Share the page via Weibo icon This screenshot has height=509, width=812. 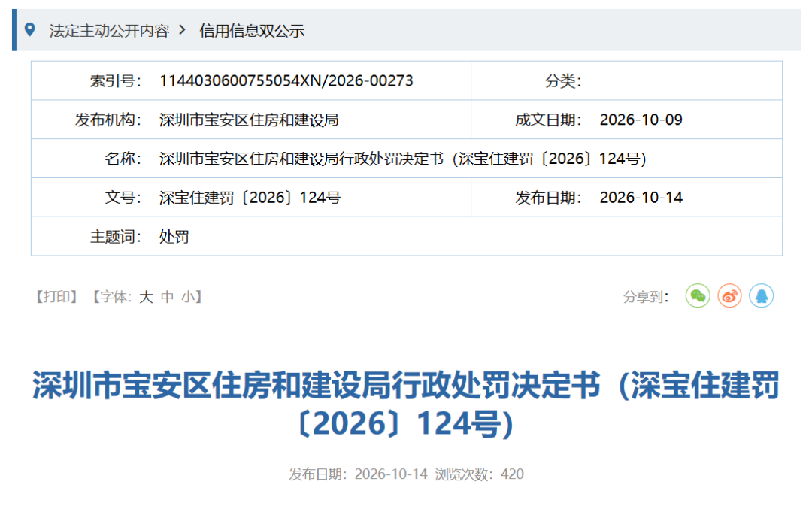coord(729,296)
